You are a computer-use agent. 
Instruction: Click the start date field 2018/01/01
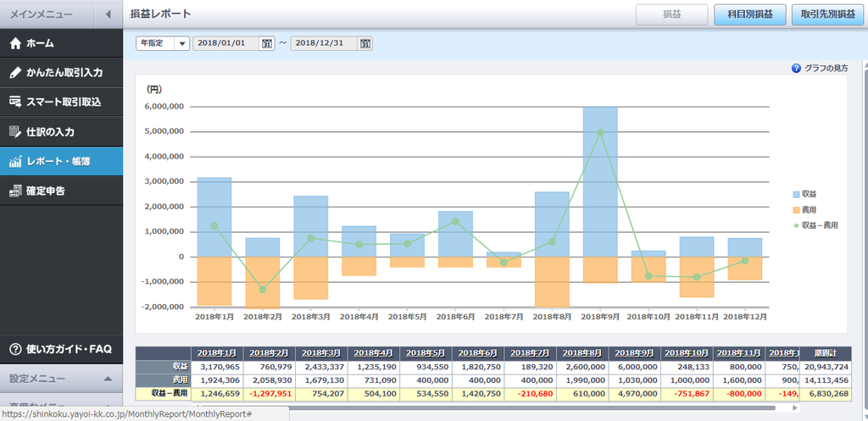[225, 43]
